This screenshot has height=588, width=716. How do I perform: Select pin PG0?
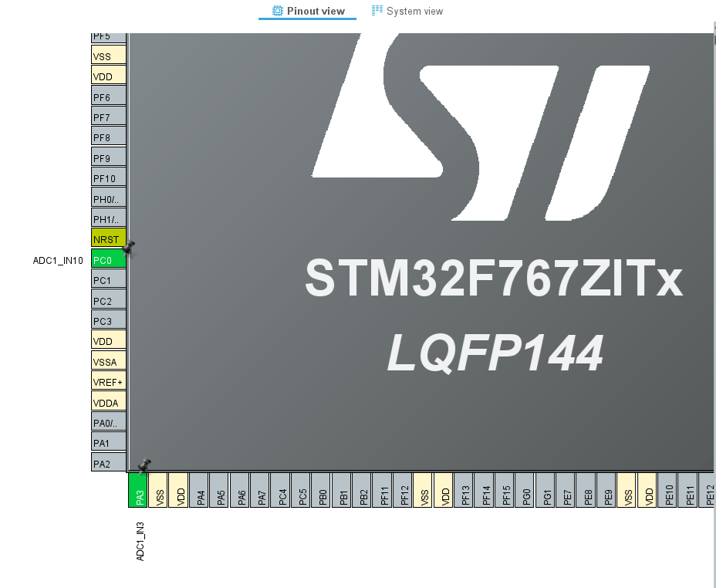point(524,490)
